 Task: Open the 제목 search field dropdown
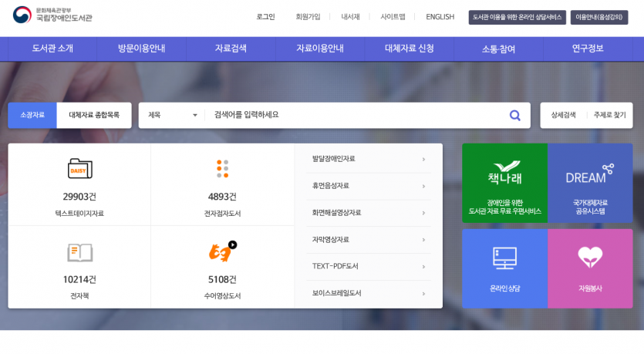pos(173,116)
